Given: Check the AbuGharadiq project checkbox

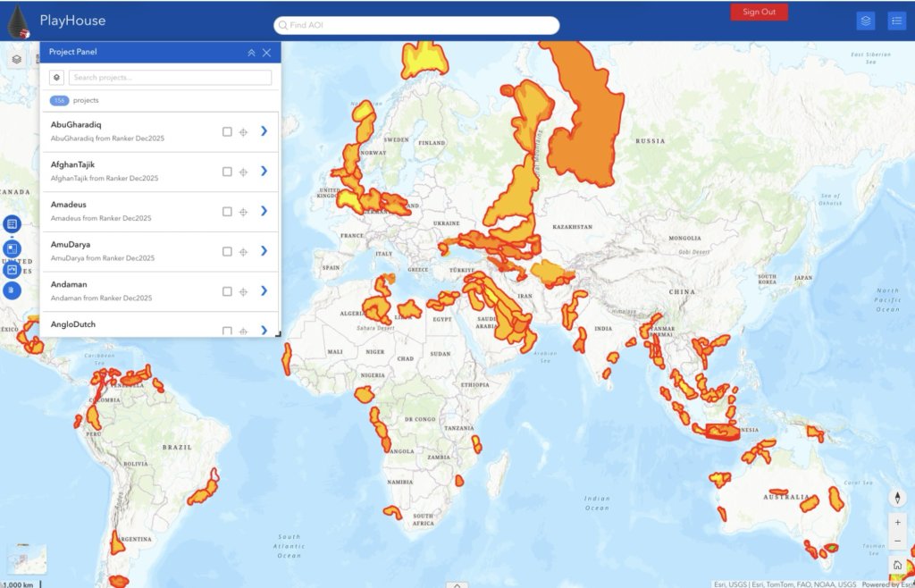Looking at the screenshot, I should tap(227, 132).
